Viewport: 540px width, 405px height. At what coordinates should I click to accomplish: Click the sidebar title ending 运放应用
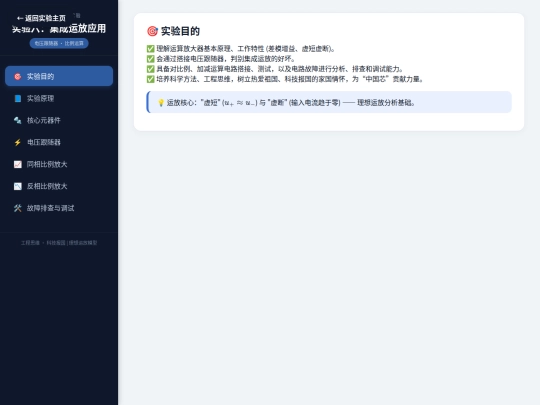[x=59, y=29]
